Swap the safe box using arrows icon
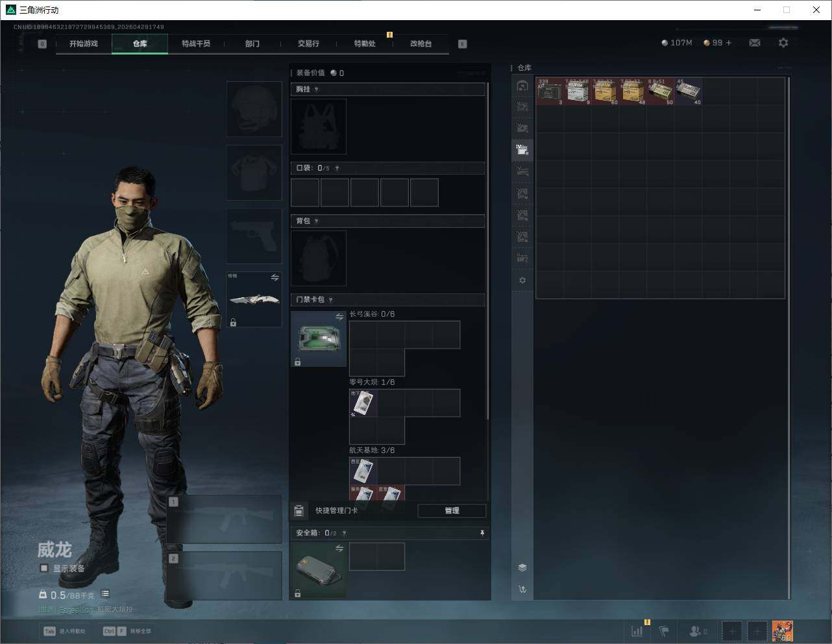 click(339, 549)
